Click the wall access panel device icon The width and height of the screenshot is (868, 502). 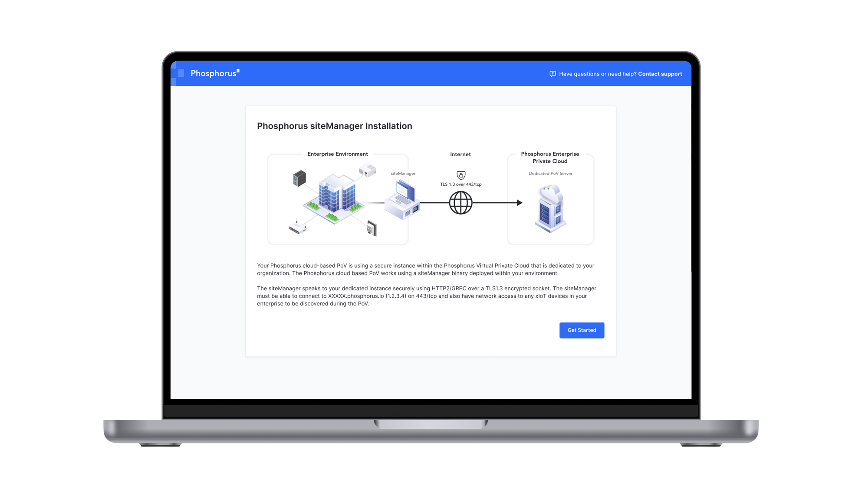372,228
